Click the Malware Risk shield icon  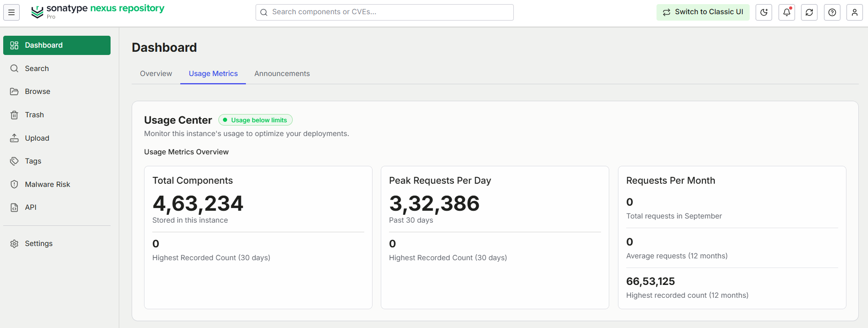[14, 184]
